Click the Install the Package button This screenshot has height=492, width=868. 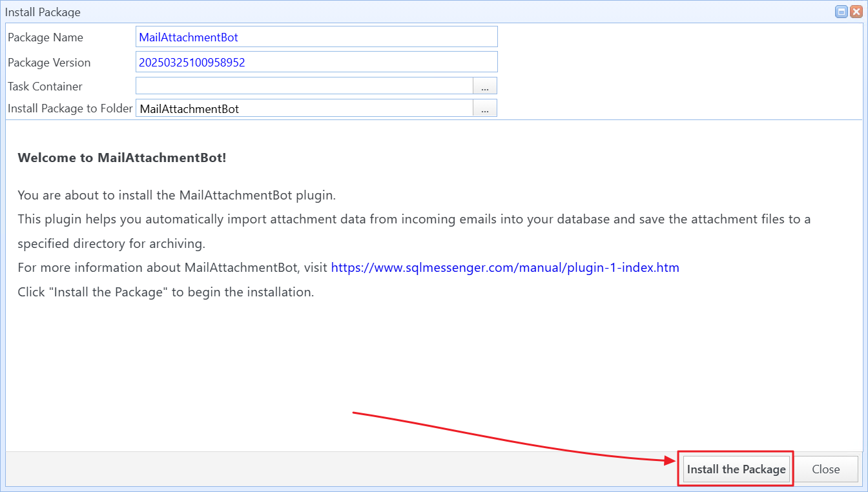pos(736,469)
